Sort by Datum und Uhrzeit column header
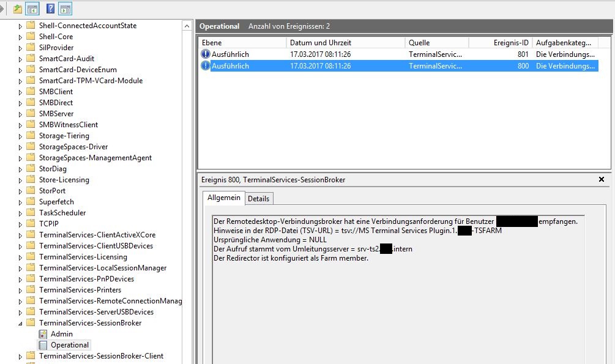615x364 pixels. 345,43
